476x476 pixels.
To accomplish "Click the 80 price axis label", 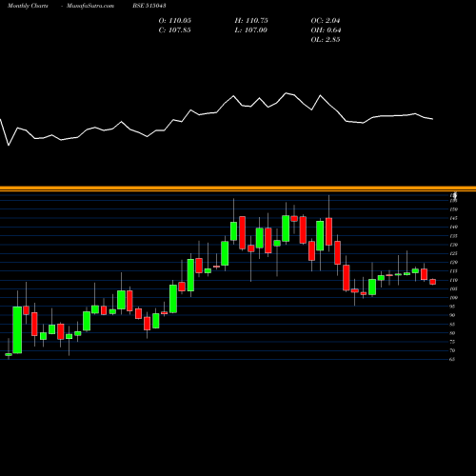I will pyautogui.click(x=453, y=333).
